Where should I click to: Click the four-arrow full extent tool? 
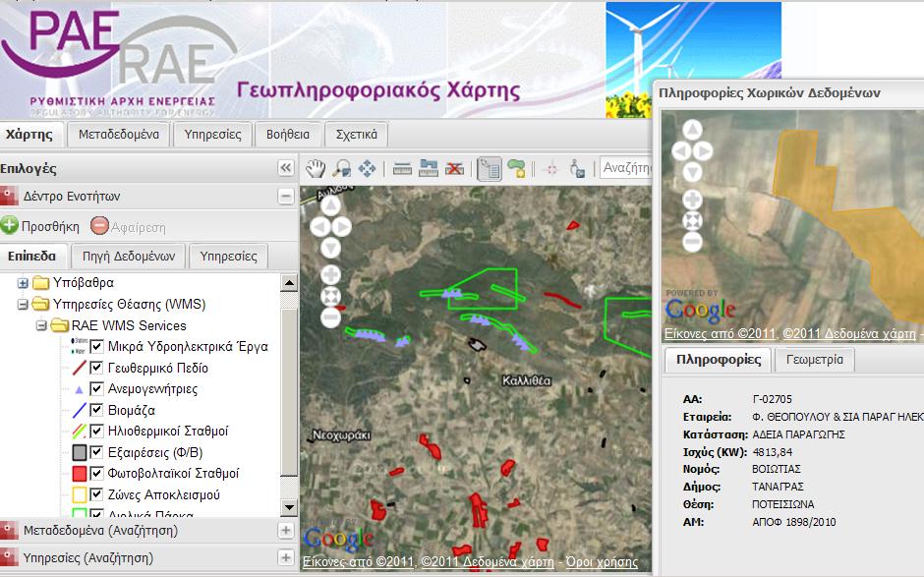pos(367,168)
